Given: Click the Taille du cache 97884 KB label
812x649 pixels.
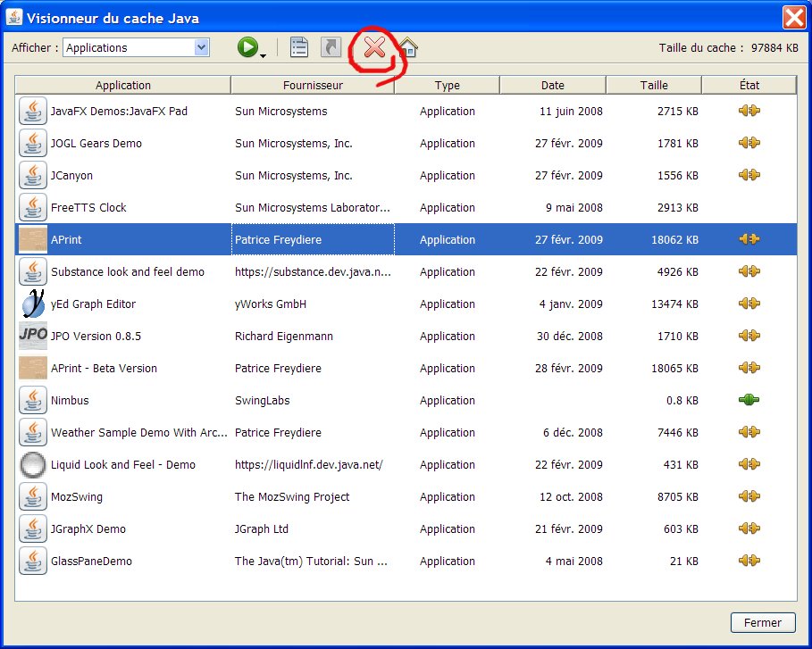Looking at the screenshot, I should (728, 47).
